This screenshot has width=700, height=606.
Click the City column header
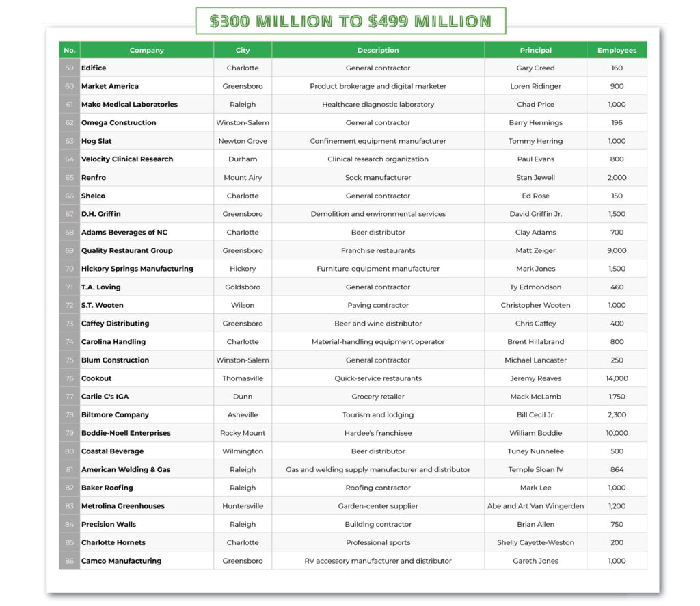tap(243, 50)
